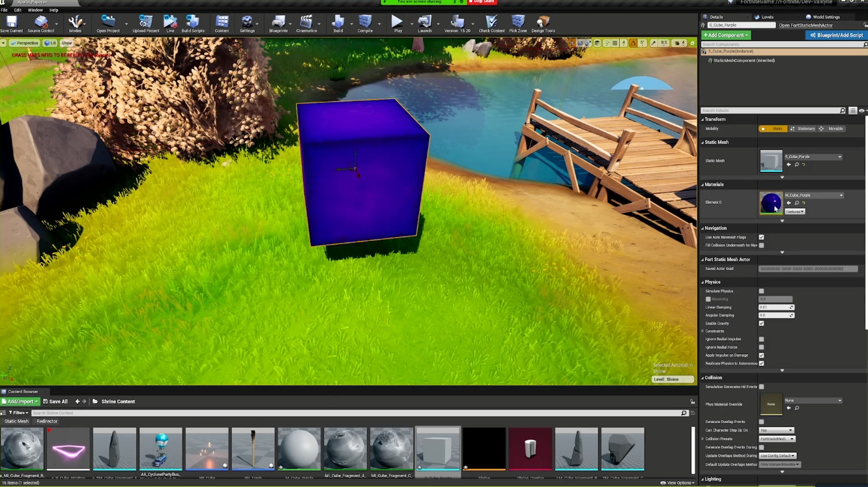The width and height of the screenshot is (868, 487).
Task: Enable Ignore Radial Force checkbox
Action: pos(761,347)
